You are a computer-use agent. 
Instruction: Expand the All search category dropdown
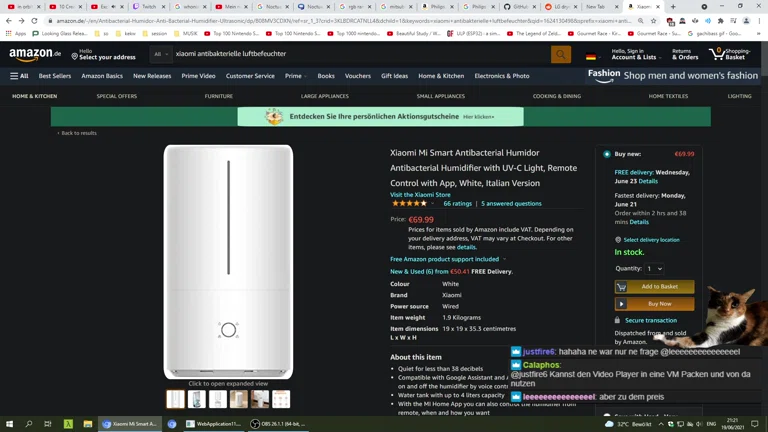(x=159, y=54)
